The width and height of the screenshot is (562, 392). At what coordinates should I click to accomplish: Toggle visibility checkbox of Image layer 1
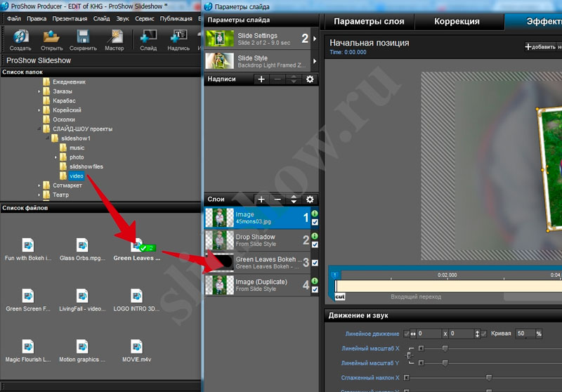(x=315, y=222)
